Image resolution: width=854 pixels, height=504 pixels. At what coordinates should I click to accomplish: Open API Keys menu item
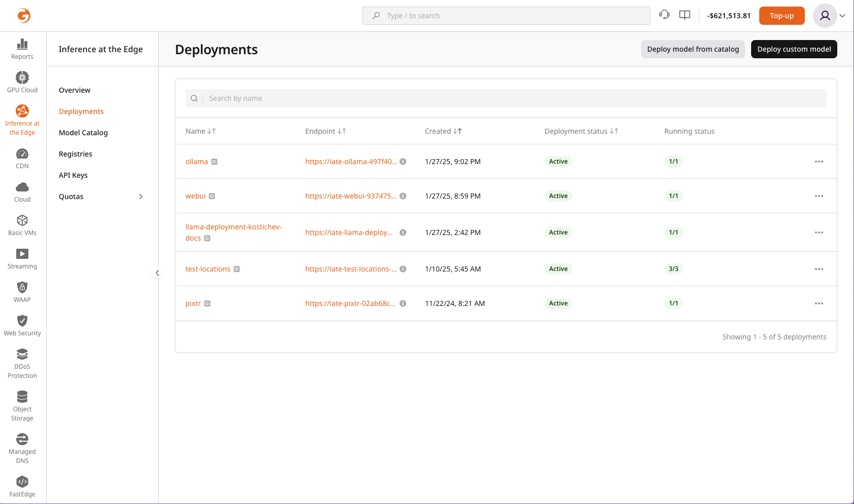tap(73, 175)
